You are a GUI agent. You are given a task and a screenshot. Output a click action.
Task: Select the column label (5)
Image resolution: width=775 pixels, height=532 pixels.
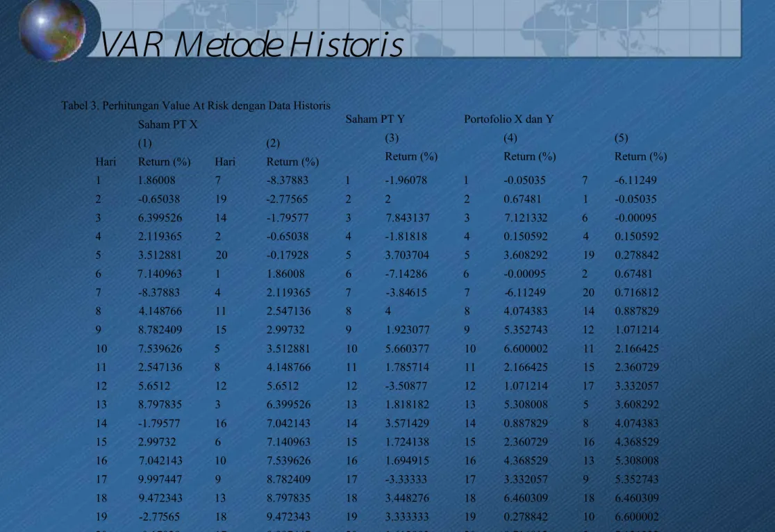point(622,138)
